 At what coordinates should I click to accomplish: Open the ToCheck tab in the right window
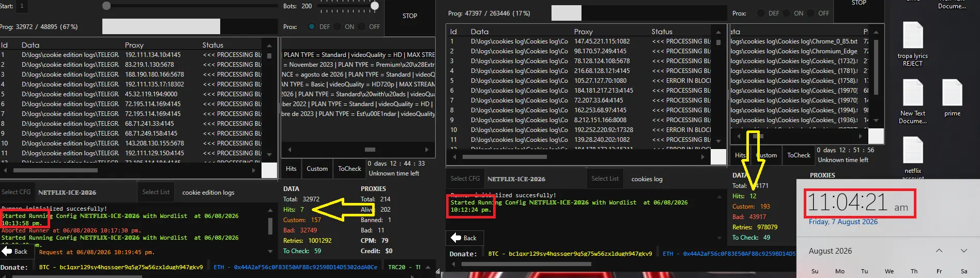point(799,155)
